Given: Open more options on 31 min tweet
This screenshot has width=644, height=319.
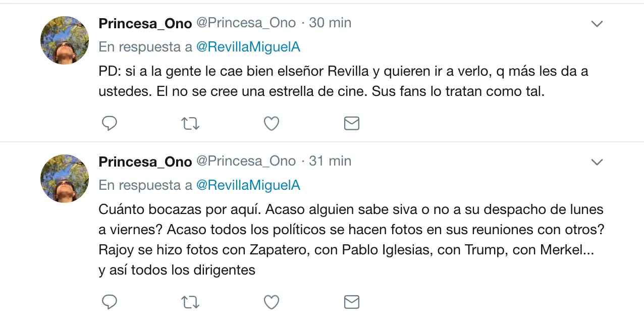Looking at the screenshot, I should pos(597,162).
